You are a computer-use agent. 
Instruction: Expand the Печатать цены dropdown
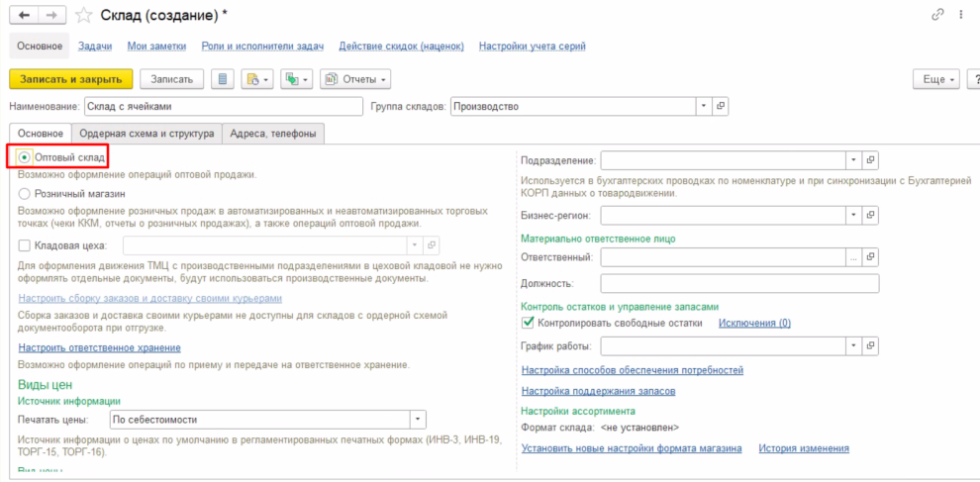(418, 420)
